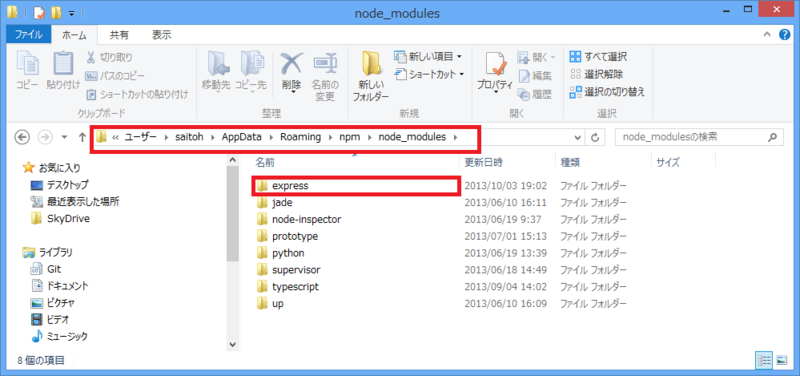The height and width of the screenshot is (376, 800).
Task: Click npm in the address path
Action: coord(349,137)
